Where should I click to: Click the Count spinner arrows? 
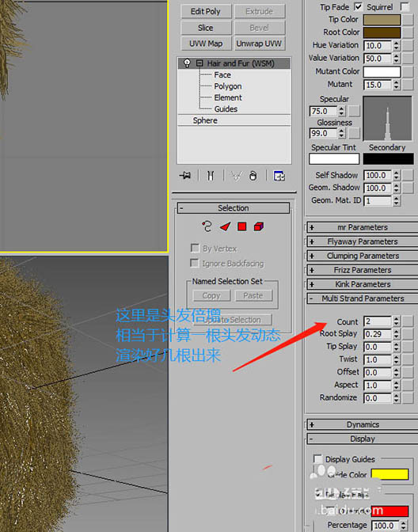[x=397, y=321]
